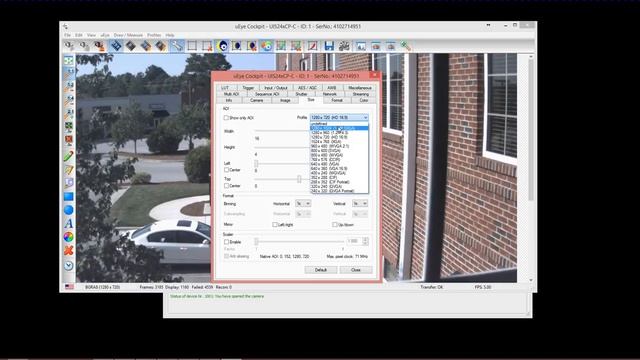
Task: Switch to the Sequence AOI tab
Action: [267, 94]
